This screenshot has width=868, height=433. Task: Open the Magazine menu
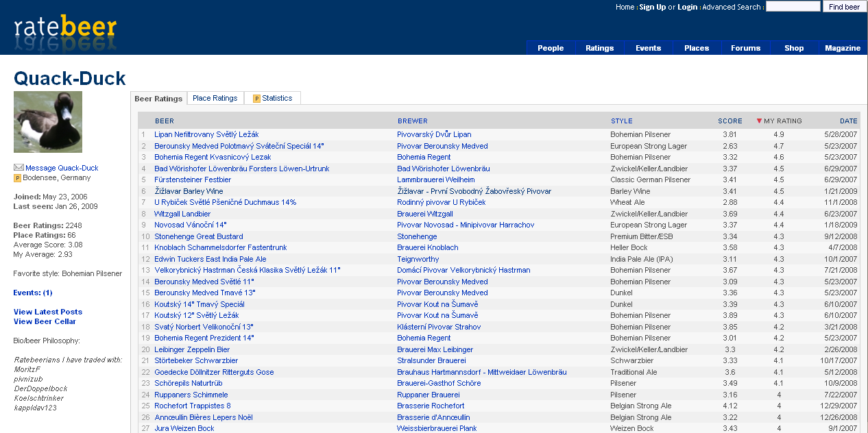click(843, 48)
